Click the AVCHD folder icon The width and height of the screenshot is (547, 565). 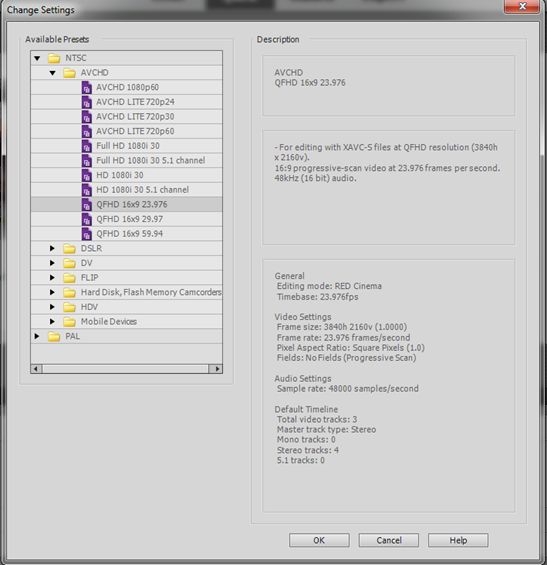[x=69, y=73]
